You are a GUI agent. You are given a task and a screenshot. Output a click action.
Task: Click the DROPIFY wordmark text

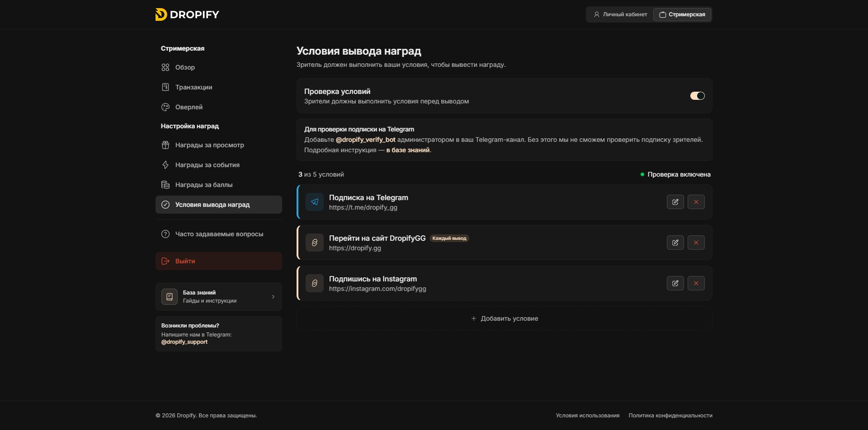(194, 14)
